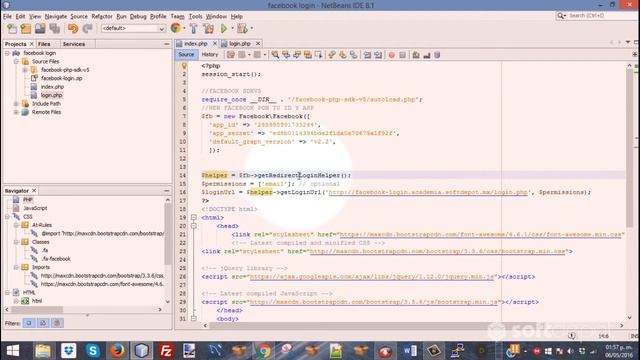
Task: Open Microsoft Word from the taskbar
Action: point(409,351)
